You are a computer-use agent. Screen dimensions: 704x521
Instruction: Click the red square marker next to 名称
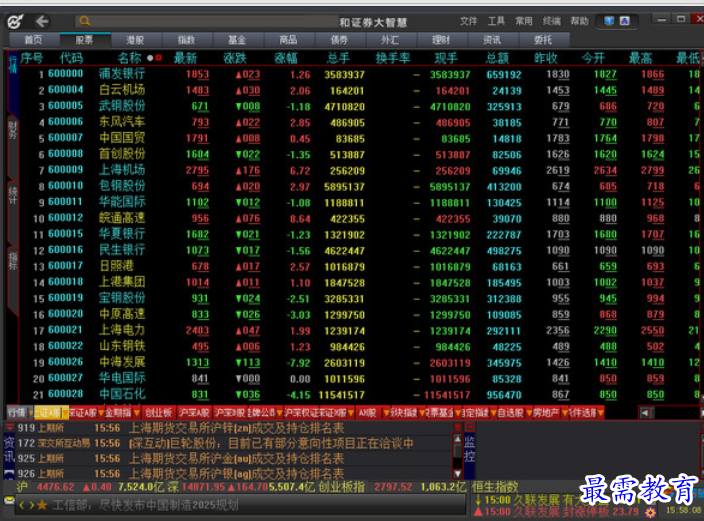(x=158, y=58)
